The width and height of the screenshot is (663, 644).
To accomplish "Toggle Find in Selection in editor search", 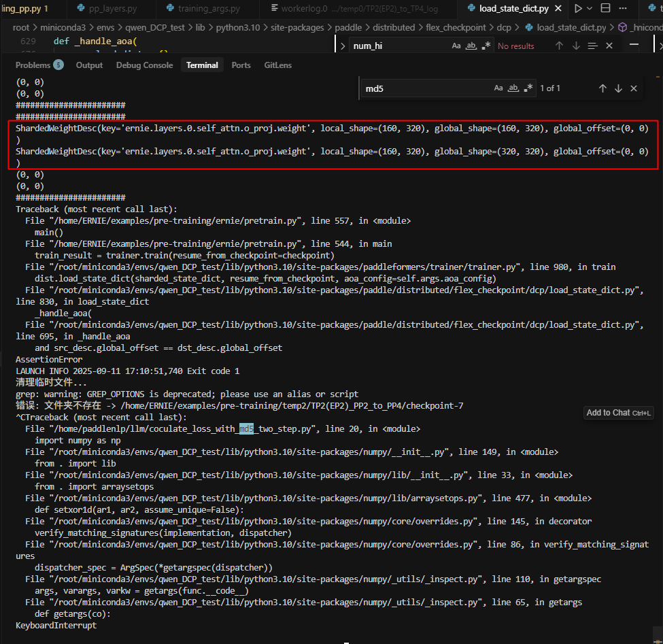I will [593, 46].
